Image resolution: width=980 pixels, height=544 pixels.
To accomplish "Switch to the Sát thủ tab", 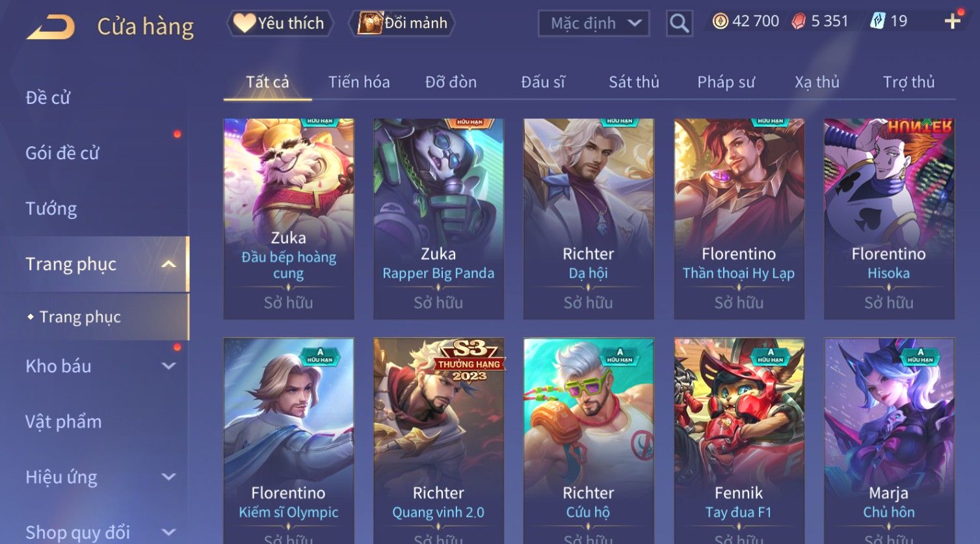I will coord(633,82).
